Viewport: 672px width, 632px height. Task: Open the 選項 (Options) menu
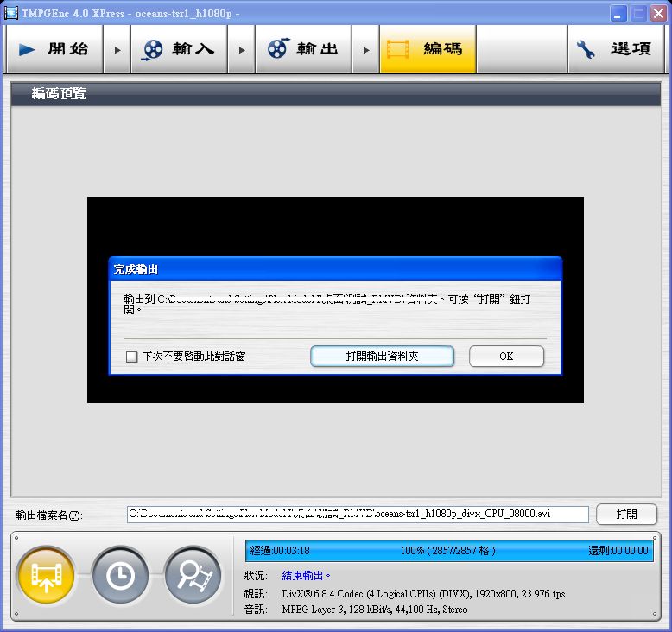tap(616, 49)
